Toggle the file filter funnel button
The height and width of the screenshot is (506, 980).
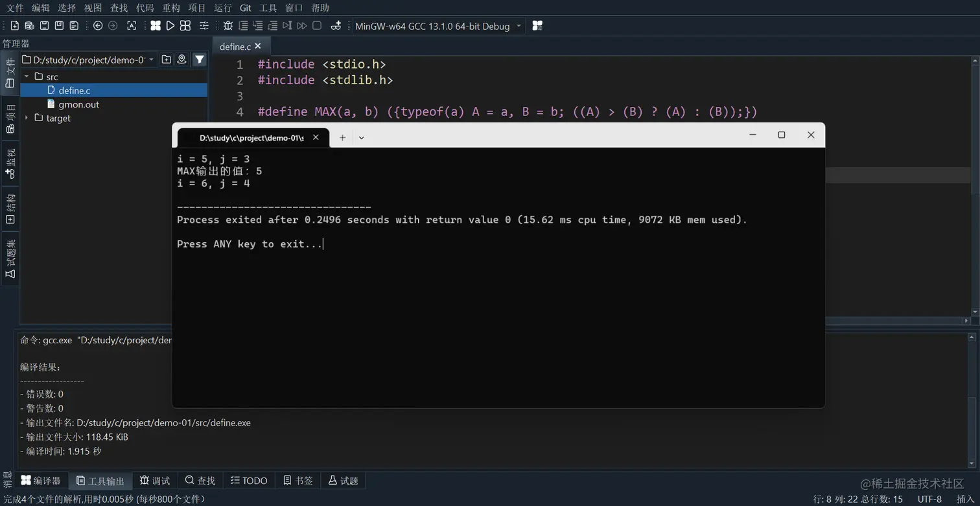(x=200, y=60)
